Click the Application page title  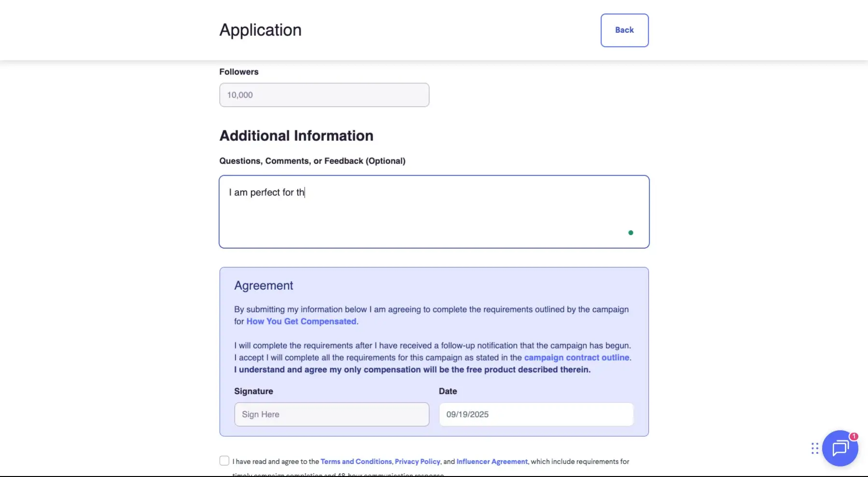(260, 29)
